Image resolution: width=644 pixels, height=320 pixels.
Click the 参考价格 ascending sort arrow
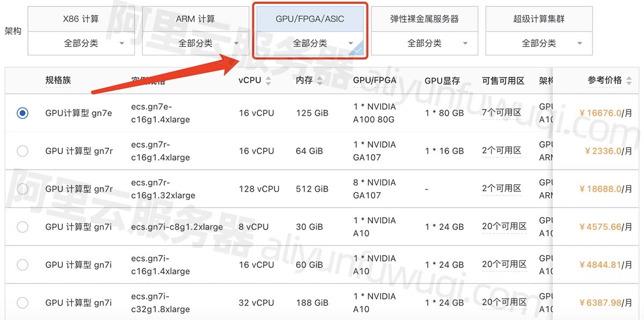tap(628, 78)
